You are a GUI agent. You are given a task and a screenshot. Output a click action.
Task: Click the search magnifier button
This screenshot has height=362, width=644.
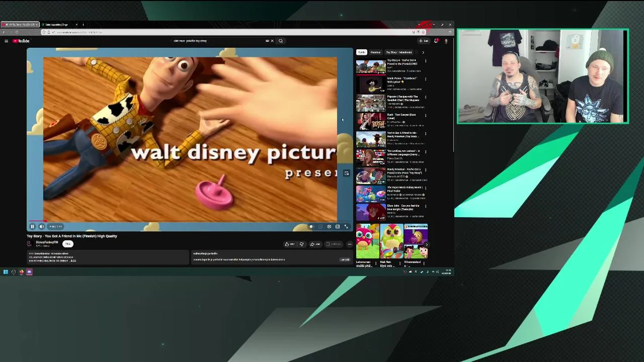click(x=281, y=41)
